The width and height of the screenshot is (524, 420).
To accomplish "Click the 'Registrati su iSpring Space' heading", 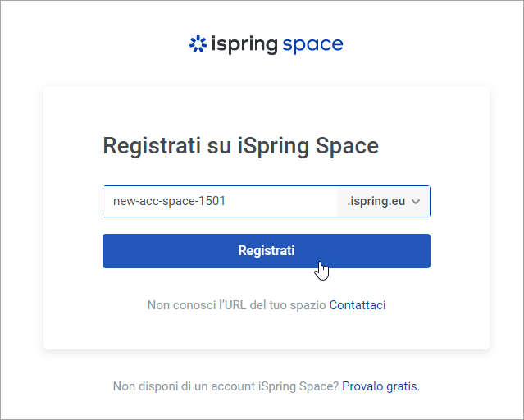I will pos(240,146).
